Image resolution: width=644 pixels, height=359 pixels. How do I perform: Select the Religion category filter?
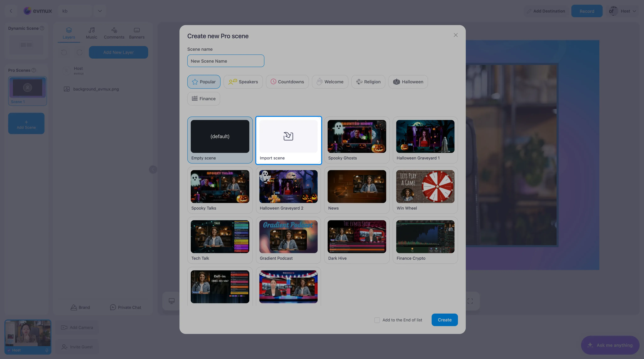click(x=368, y=82)
